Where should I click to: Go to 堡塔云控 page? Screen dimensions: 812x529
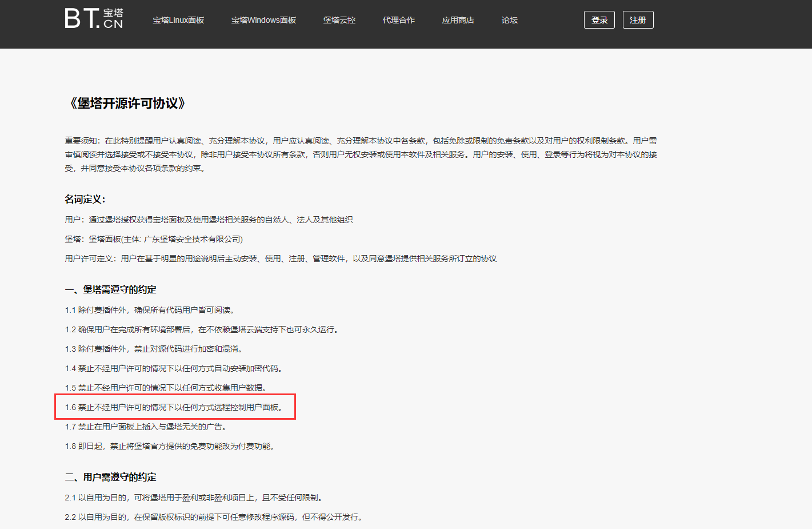coord(339,20)
